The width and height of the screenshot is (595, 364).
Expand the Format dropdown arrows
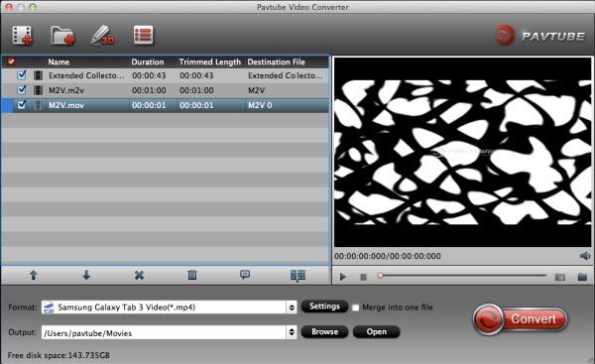[x=292, y=307]
